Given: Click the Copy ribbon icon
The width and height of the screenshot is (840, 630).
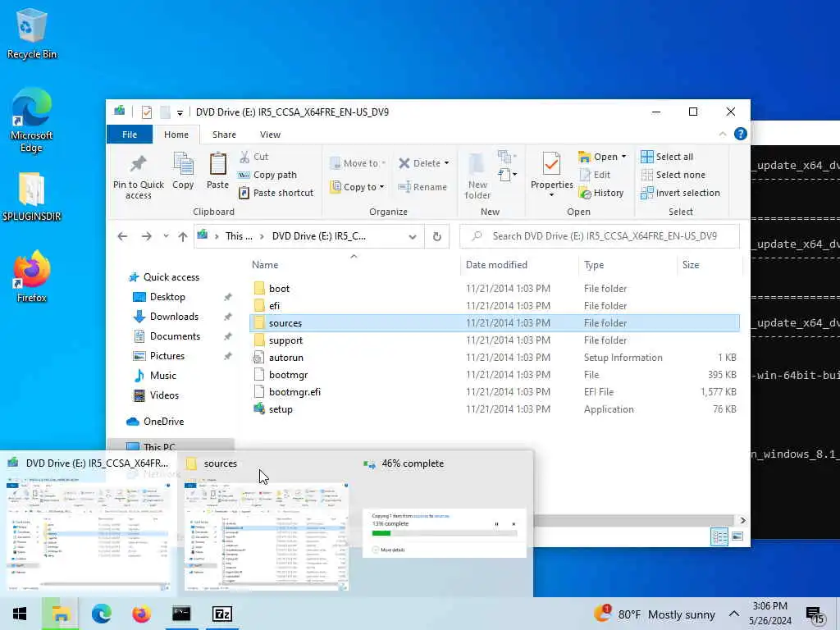Looking at the screenshot, I should coord(183,171).
